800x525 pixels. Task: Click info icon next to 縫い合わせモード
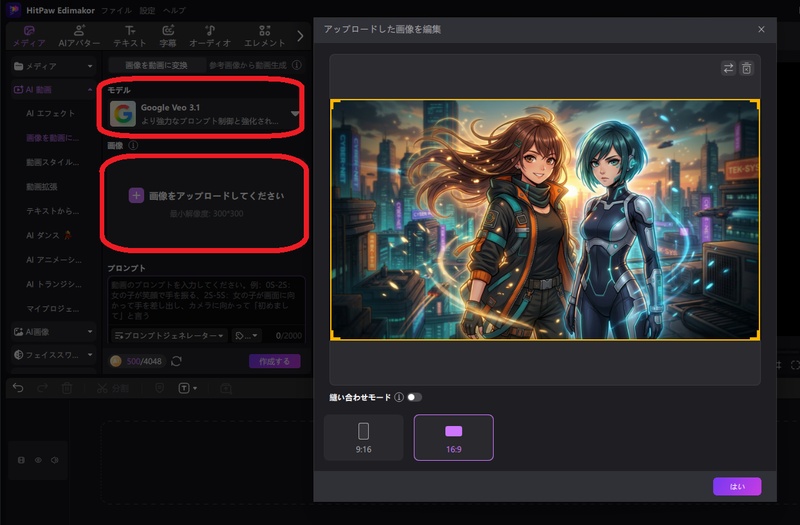[399, 397]
